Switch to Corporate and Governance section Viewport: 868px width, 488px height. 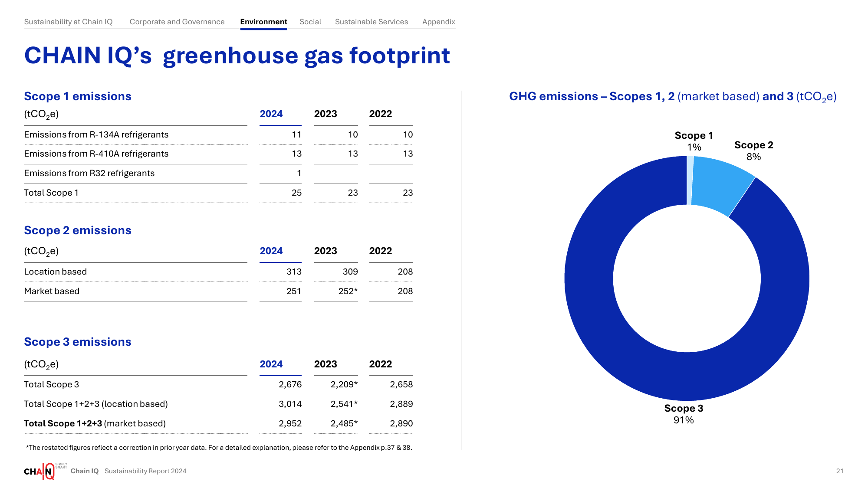tap(177, 22)
